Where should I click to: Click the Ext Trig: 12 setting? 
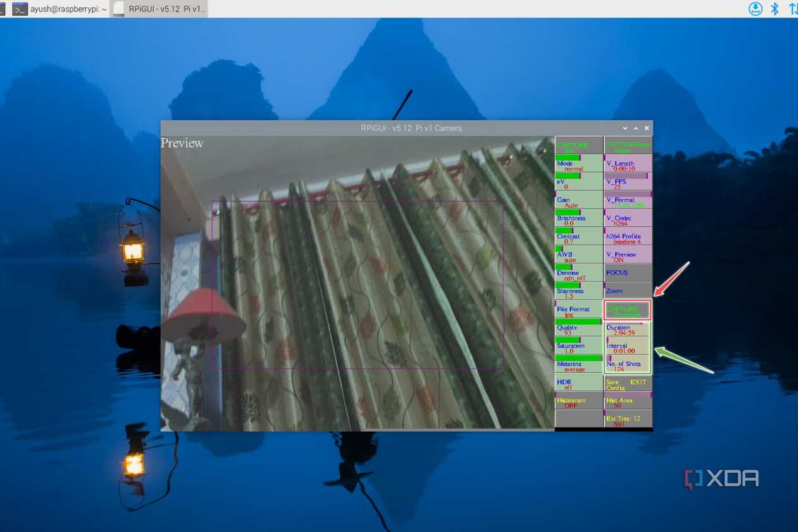click(628, 419)
